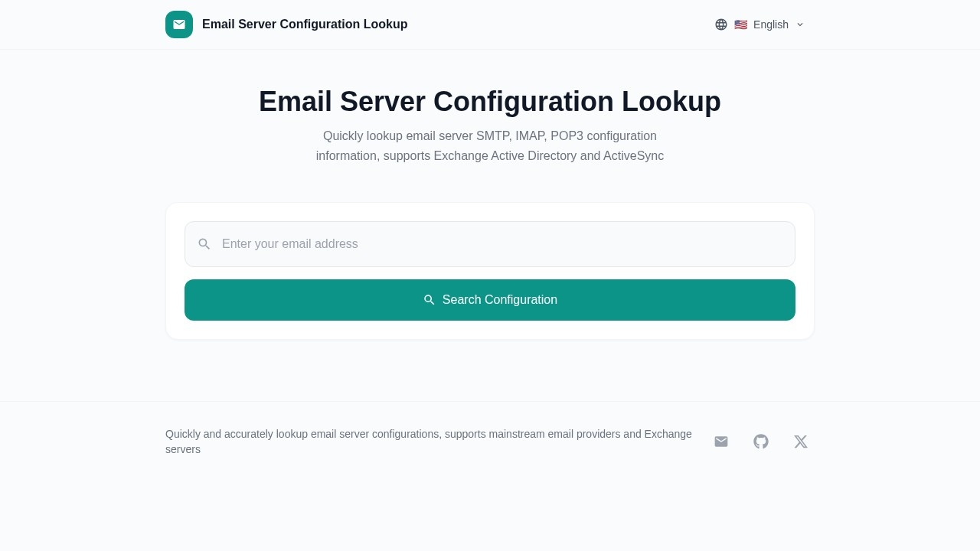980x551 pixels.
Task: Open the English language selector
Action: (x=770, y=24)
